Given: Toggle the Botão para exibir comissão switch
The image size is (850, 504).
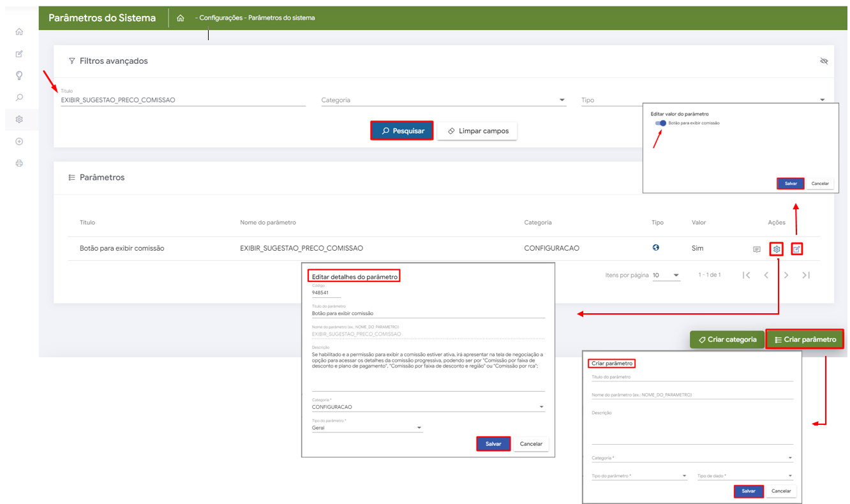Looking at the screenshot, I should tap(660, 123).
